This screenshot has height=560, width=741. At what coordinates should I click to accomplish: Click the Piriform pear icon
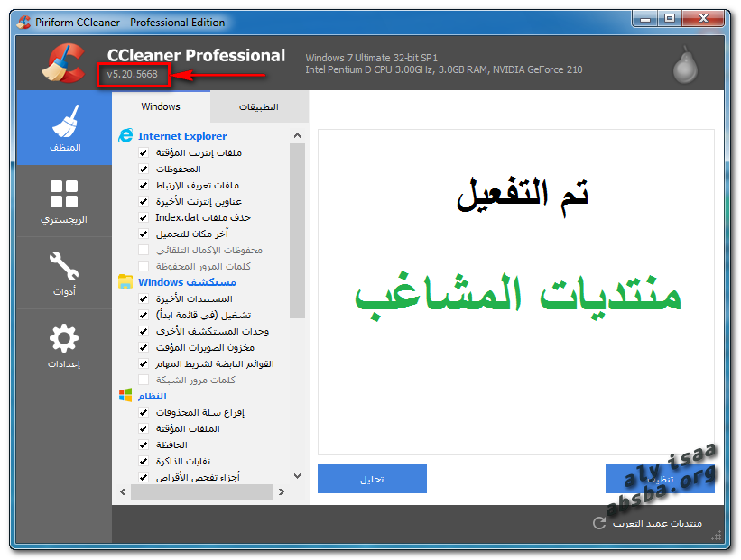coord(687,64)
